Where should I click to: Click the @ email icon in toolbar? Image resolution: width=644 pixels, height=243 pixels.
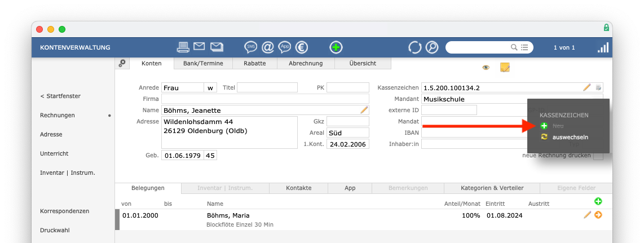(x=268, y=47)
